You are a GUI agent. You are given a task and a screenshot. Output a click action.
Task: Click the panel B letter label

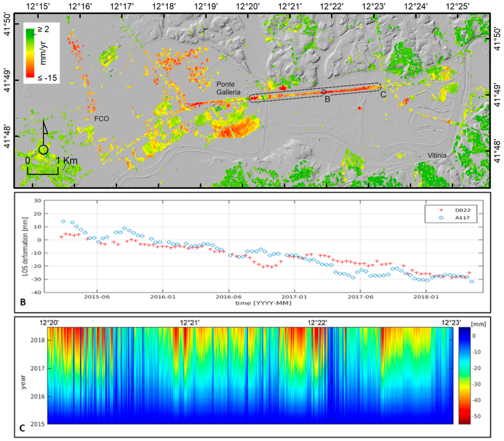tap(23, 302)
